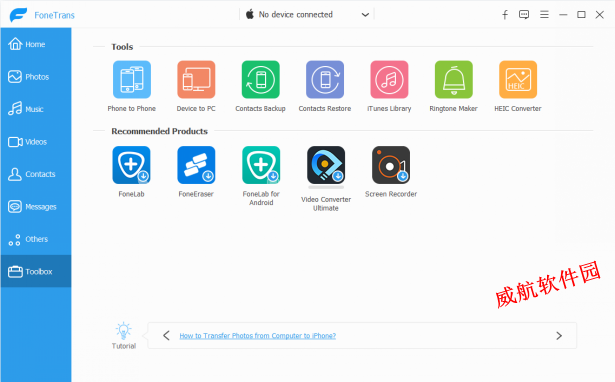Show the next tutorial tip

(x=559, y=336)
